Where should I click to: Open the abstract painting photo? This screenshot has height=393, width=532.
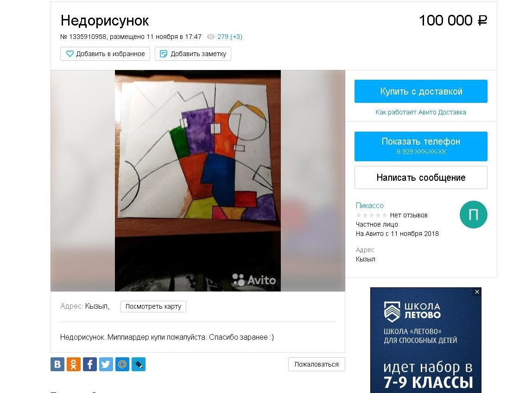198,181
